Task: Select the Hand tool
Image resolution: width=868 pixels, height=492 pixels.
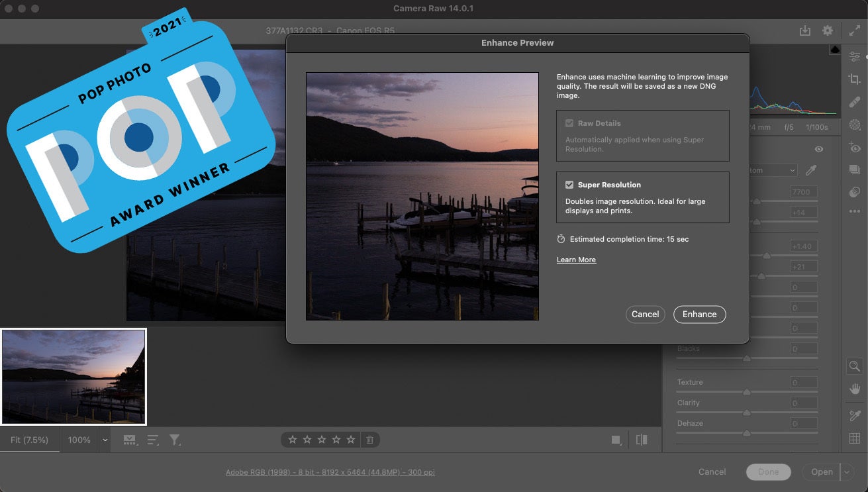Action: 854,389
